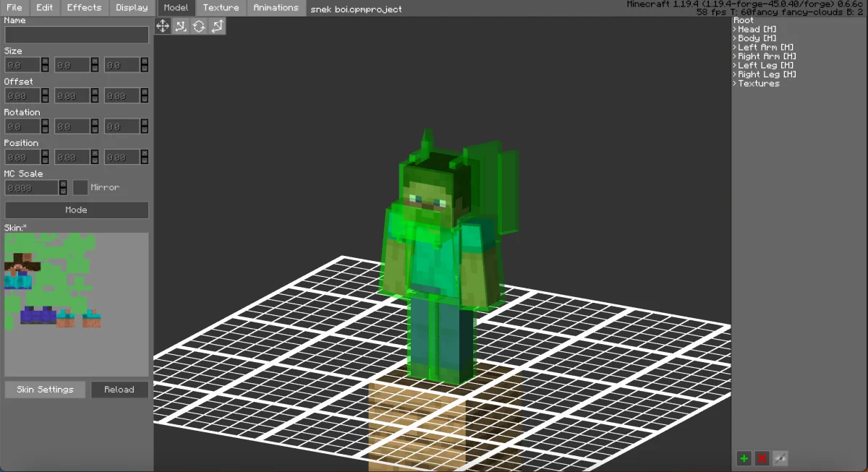Decrement the third Offset value
The height and width of the screenshot is (472, 868).
[145, 99]
